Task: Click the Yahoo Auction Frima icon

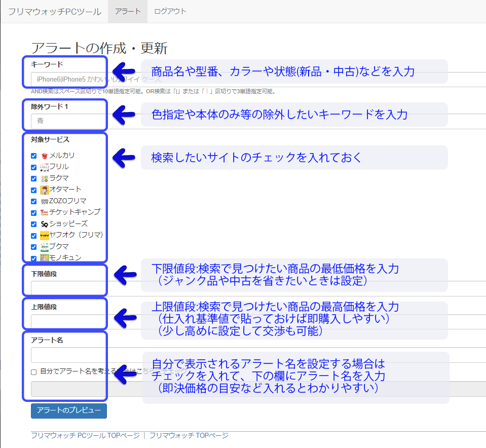Action: pyautogui.click(x=44, y=235)
